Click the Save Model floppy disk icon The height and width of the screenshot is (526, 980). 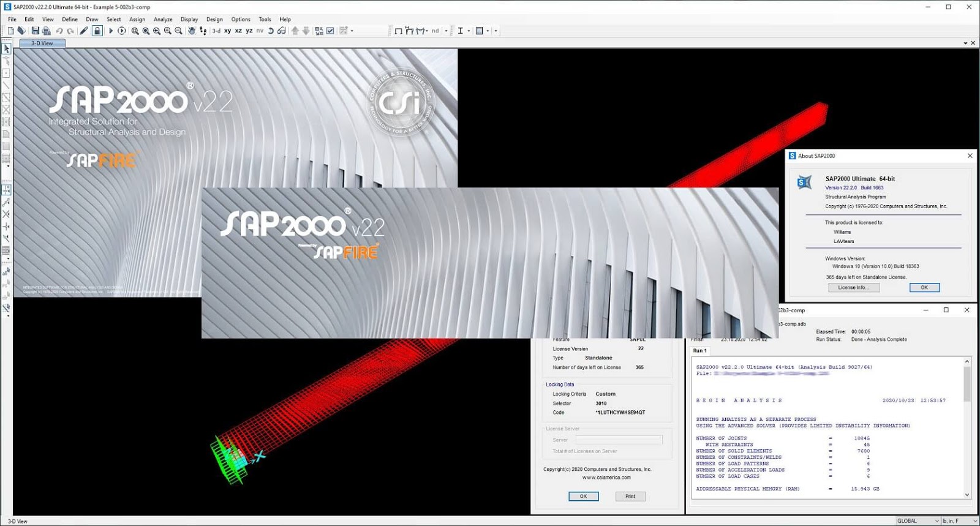[x=35, y=31]
